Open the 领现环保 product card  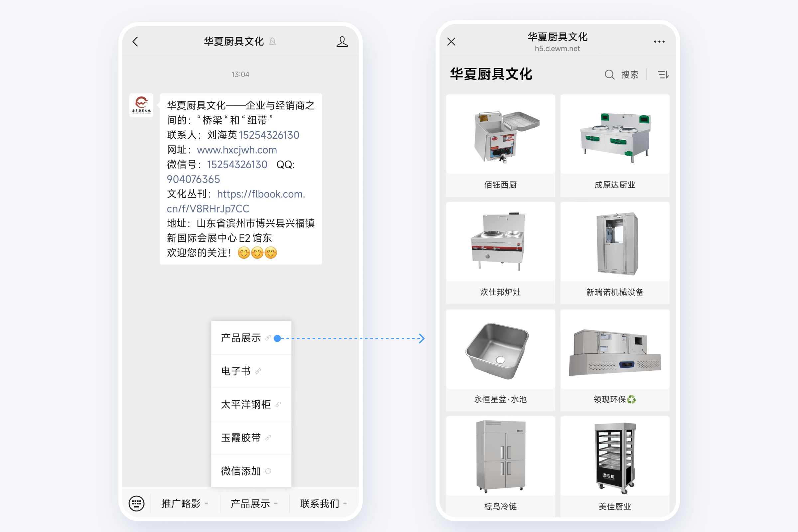click(x=615, y=360)
